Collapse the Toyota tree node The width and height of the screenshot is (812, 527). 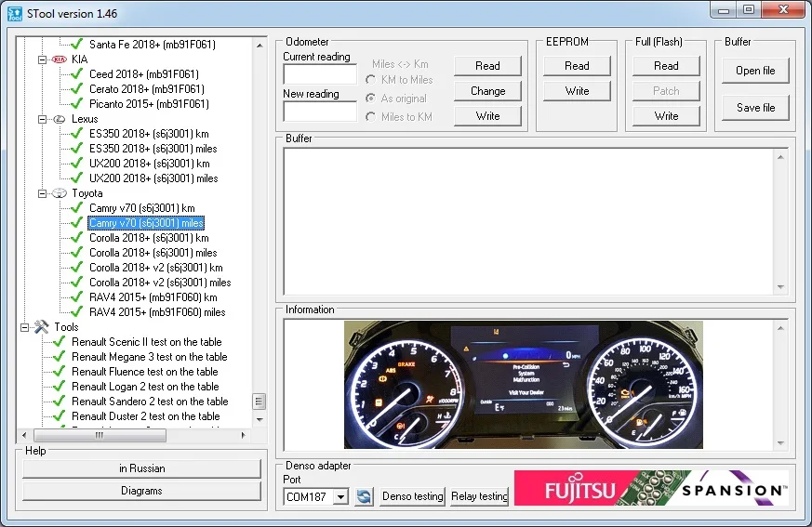click(43, 193)
